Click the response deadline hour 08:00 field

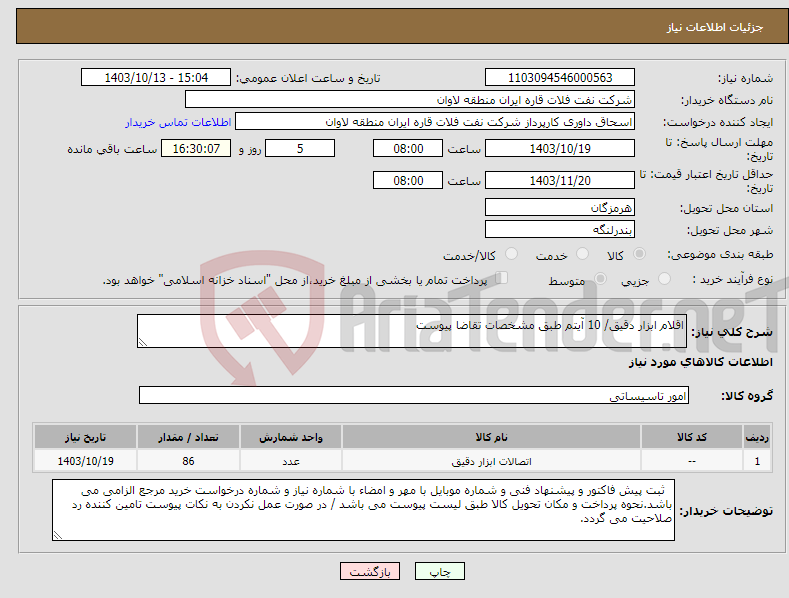[x=408, y=148]
